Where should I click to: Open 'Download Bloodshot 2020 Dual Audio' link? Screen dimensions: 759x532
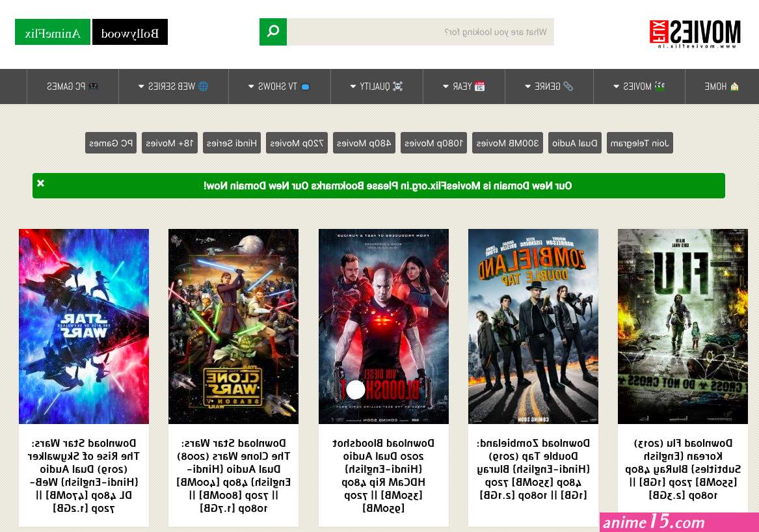tap(383, 475)
